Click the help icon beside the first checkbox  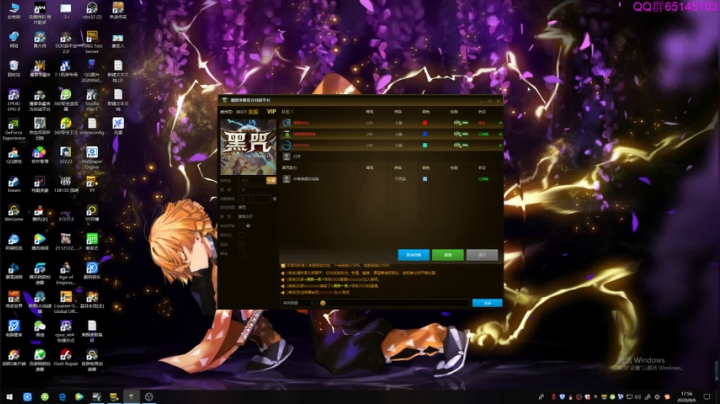[x=248, y=226]
